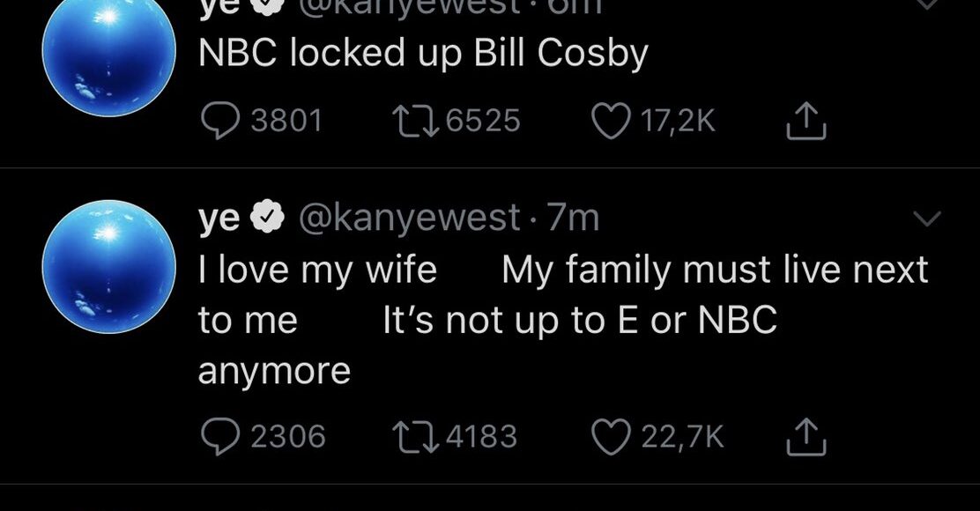This screenshot has height=511, width=980.
Task: Open the @kanyewest handle link
Action: [411, 218]
